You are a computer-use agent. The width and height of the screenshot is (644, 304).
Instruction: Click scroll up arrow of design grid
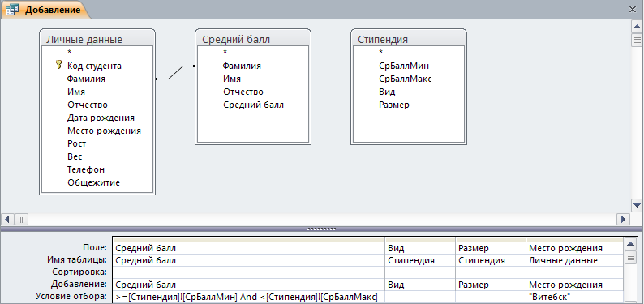[630, 245]
